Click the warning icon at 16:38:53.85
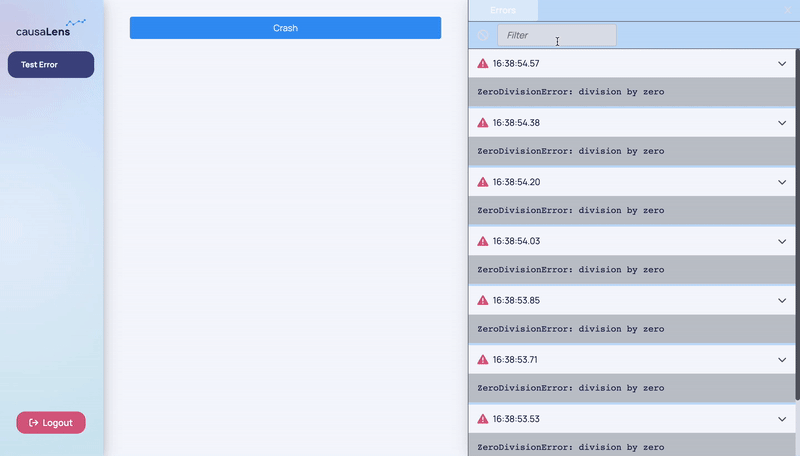This screenshot has width=800, height=456. click(x=483, y=300)
